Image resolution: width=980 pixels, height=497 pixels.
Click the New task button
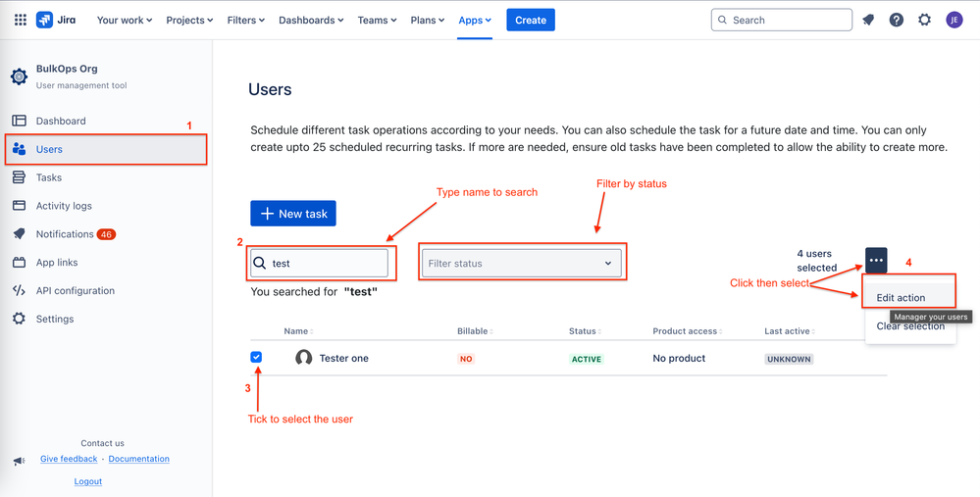(293, 214)
